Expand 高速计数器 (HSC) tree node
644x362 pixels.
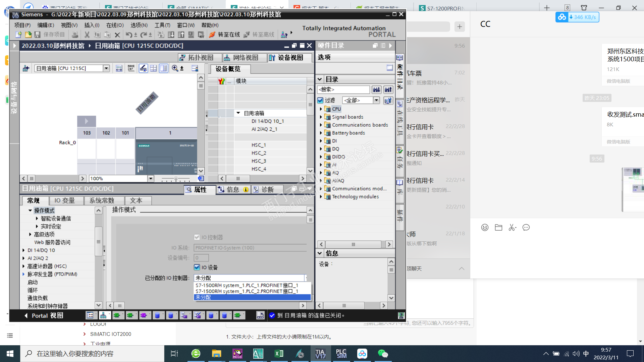click(23, 266)
